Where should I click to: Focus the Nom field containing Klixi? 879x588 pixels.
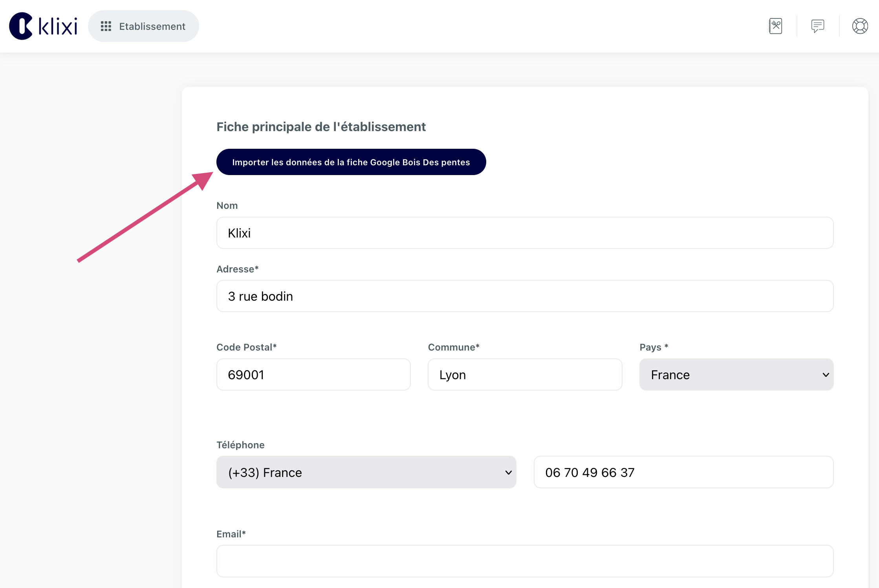tap(524, 233)
